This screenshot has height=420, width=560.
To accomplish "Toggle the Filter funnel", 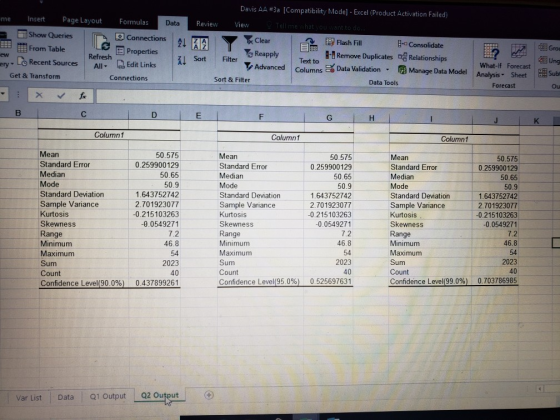I will [x=230, y=49].
